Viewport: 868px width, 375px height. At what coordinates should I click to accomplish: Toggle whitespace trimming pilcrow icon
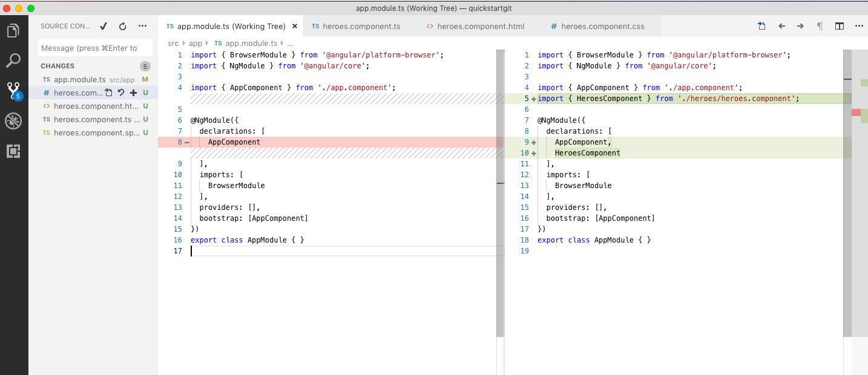pos(820,26)
